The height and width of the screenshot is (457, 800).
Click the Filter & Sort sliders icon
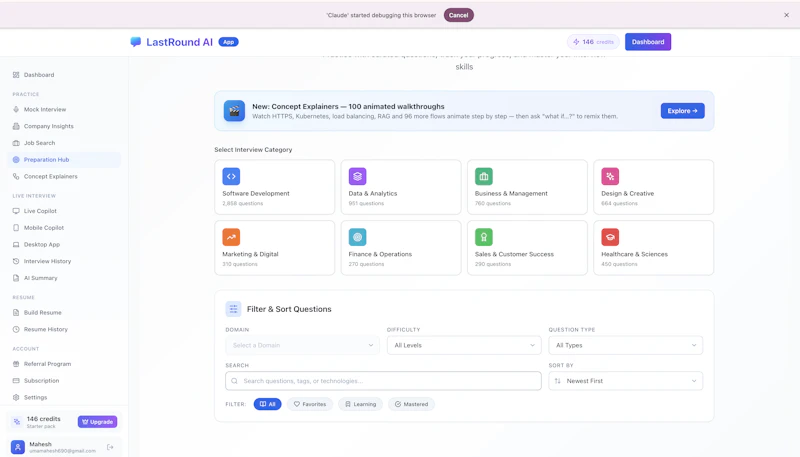click(x=233, y=309)
